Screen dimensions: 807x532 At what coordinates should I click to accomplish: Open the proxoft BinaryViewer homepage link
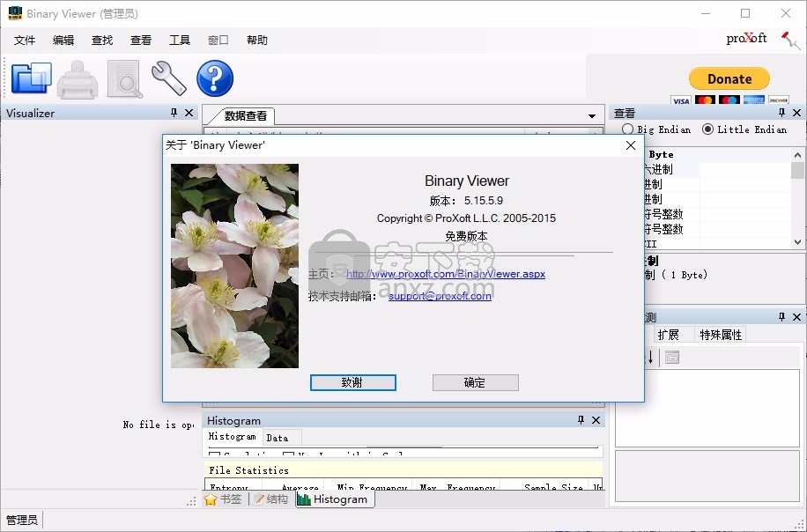tap(446, 274)
